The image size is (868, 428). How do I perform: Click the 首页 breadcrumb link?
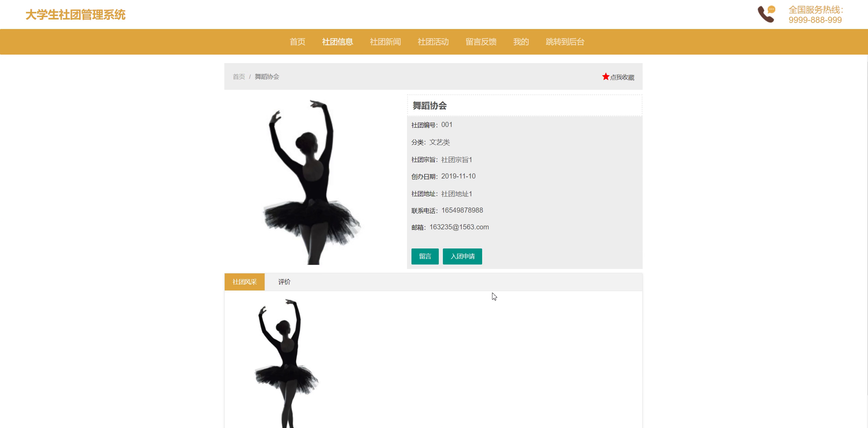coord(239,77)
